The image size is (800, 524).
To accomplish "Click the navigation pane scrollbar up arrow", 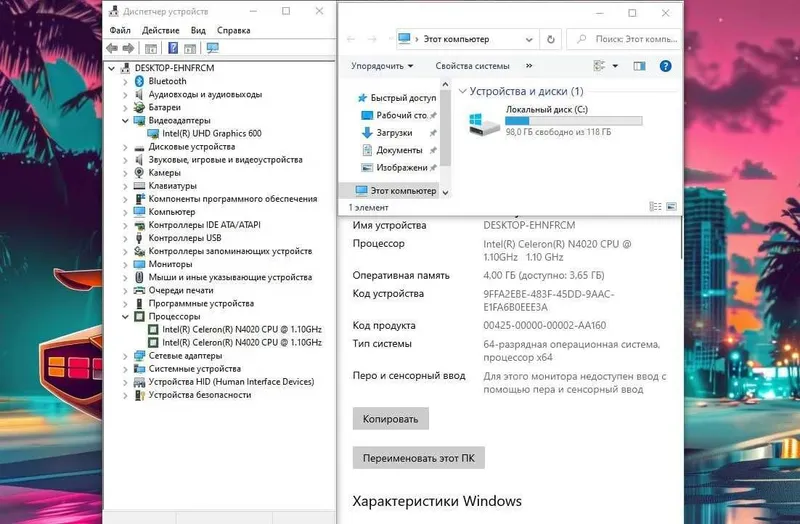I will tap(445, 84).
